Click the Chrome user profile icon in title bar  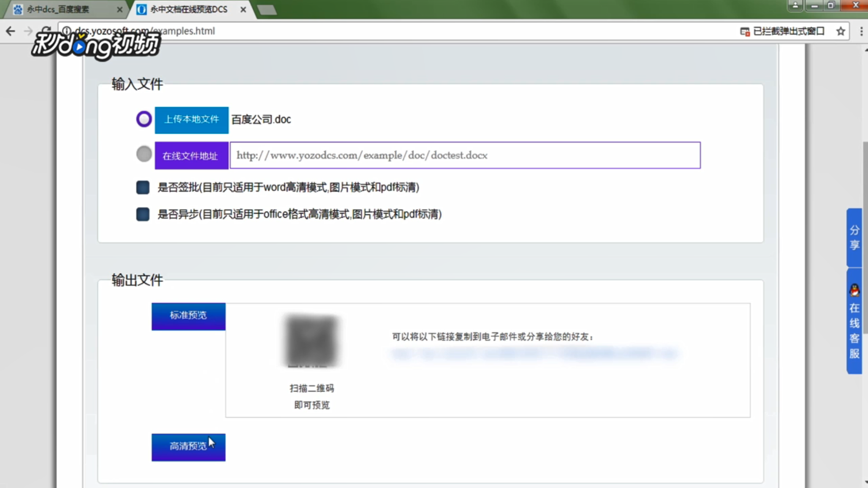point(795,5)
